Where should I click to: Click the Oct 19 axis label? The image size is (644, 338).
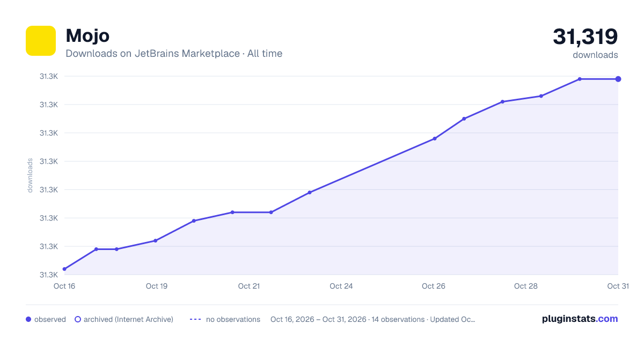tap(157, 286)
